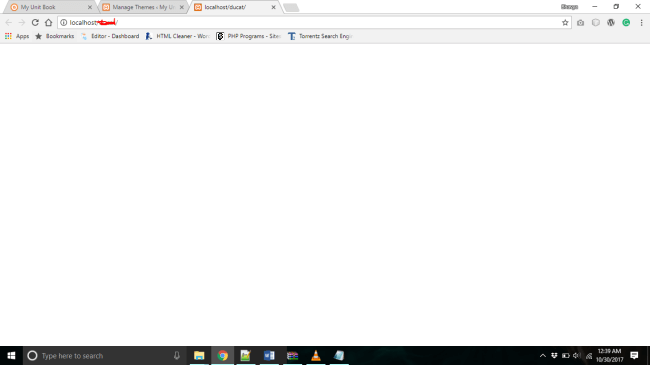650x365 pixels.
Task: Check the battery status icon
Action: [565, 355]
